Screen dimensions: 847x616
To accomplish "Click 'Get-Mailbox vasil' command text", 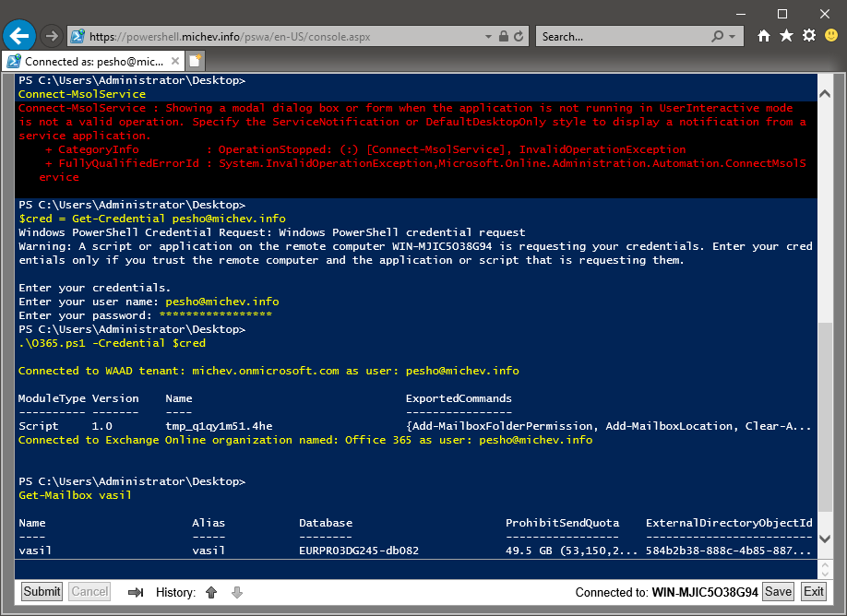I will point(75,495).
